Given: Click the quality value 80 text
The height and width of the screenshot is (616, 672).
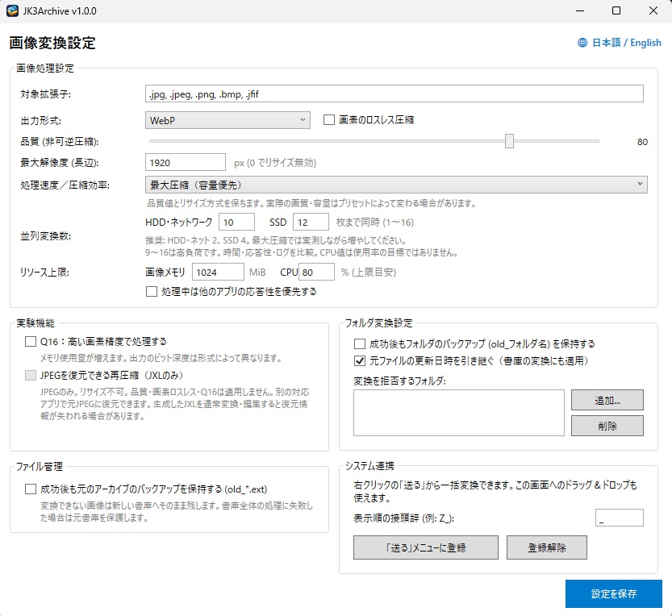Looking at the screenshot, I should [x=642, y=142].
